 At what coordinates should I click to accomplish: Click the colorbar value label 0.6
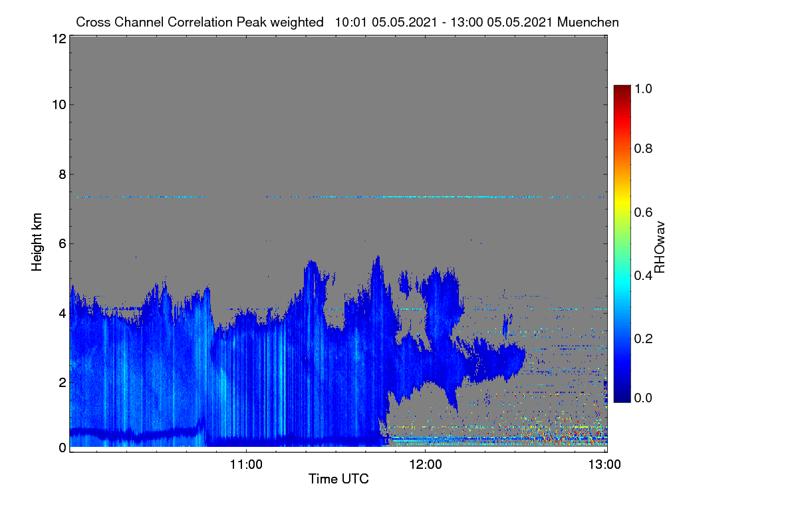(643, 211)
